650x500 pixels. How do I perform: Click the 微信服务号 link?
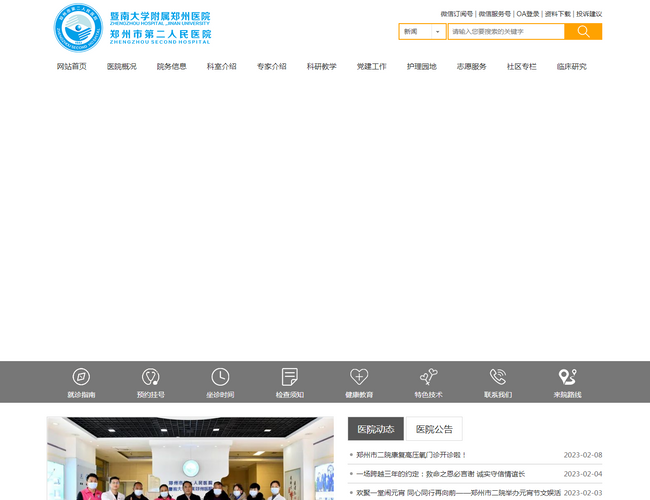495,14
